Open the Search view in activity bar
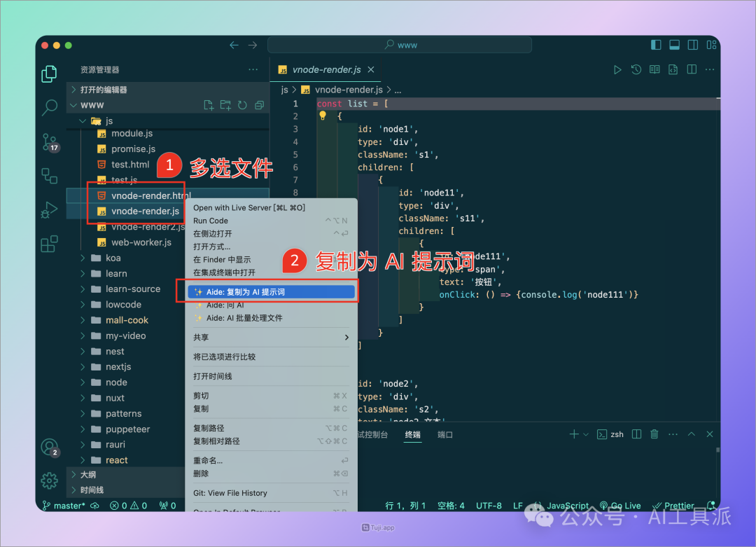 [x=49, y=107]
